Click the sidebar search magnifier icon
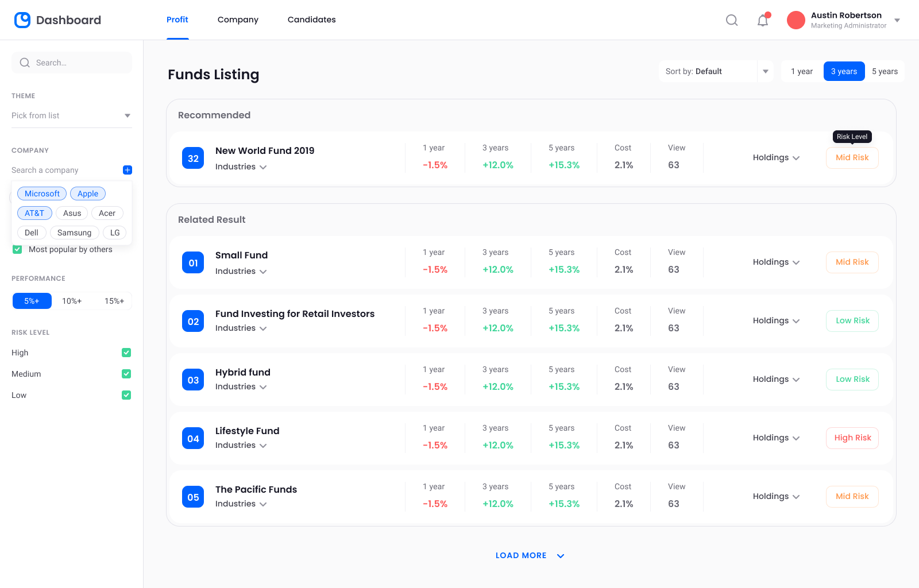Image resolution: width=919 pixels, height=588 pixels. pyautogui.click(x=25, y=63)
